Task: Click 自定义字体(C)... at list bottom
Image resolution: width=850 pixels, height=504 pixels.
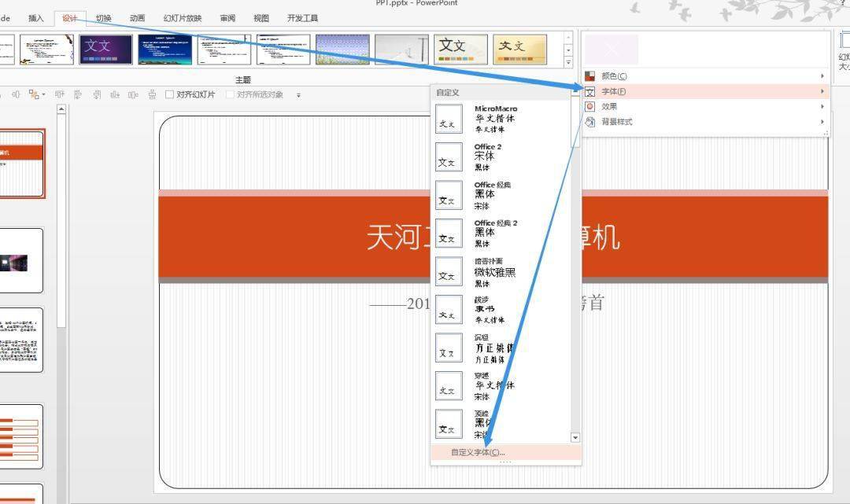Action: tap(506, 452)
